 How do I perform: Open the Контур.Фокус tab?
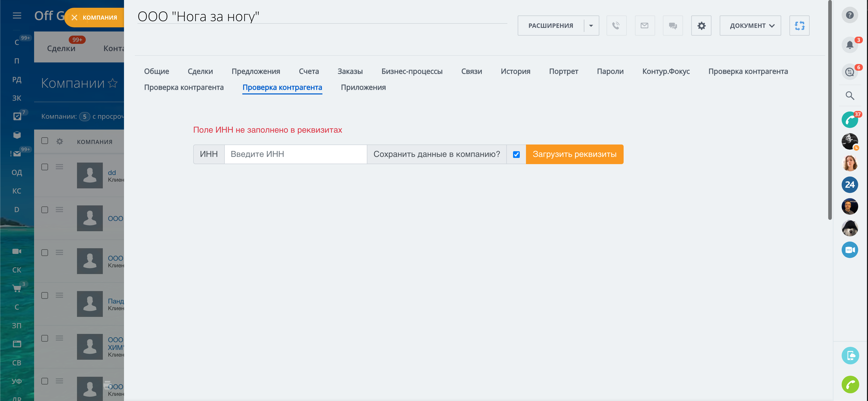pos(665,71)
